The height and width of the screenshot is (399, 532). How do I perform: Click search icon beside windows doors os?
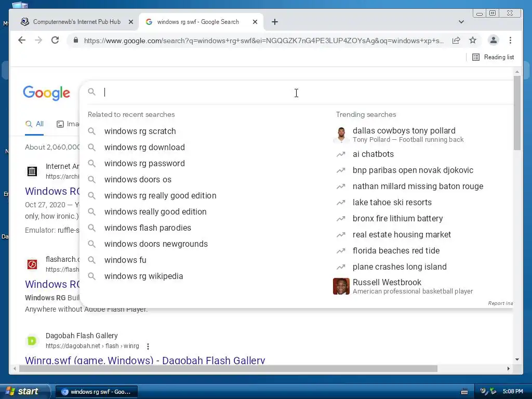click(91, 179)
